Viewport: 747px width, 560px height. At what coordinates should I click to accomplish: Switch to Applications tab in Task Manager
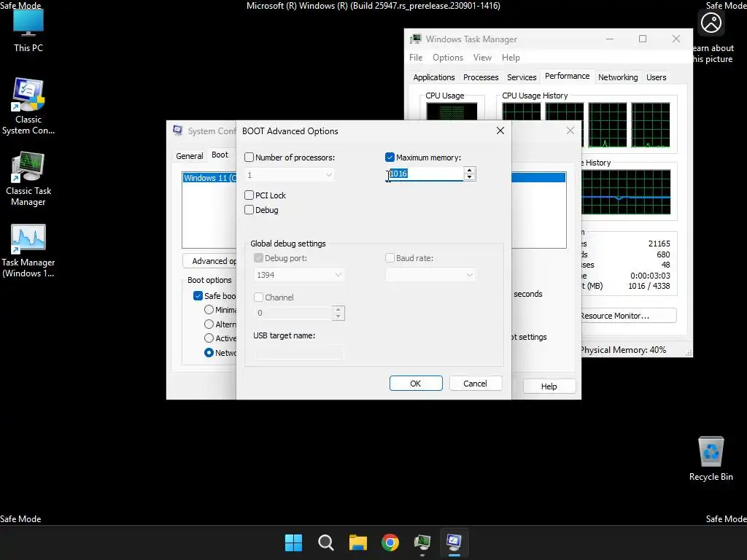(x=433, y=77)
